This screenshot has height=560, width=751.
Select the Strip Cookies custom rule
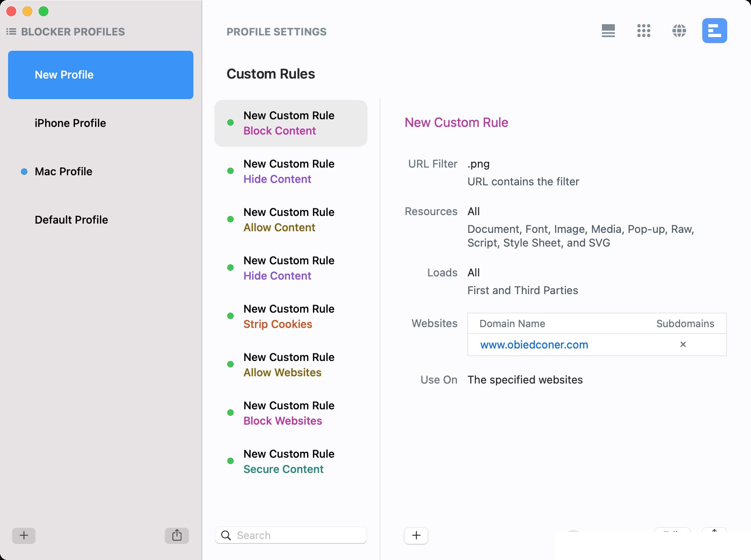coord(291,317)
